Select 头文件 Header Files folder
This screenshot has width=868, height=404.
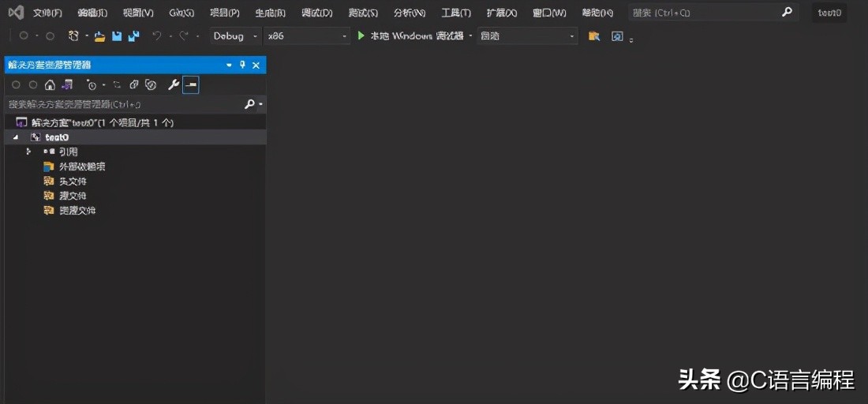(73, 181)
